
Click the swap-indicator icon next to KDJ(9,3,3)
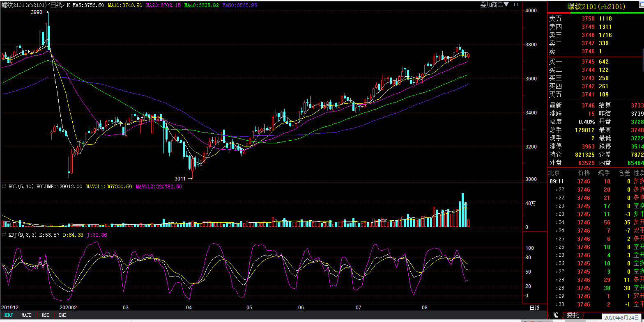pyautogui.click(x=4, y=235)
